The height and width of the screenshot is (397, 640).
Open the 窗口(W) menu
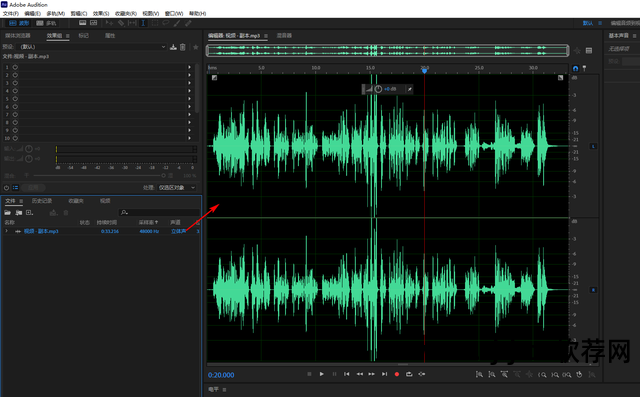174,13
